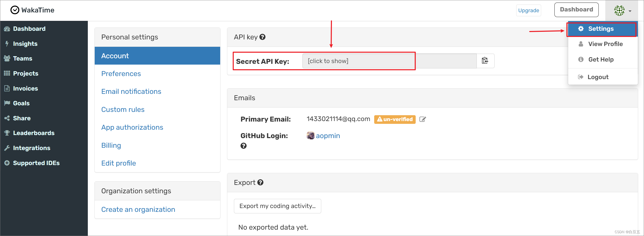
Task: Click the Leaderboards trophy icon
Action: (x=7, y=133)
